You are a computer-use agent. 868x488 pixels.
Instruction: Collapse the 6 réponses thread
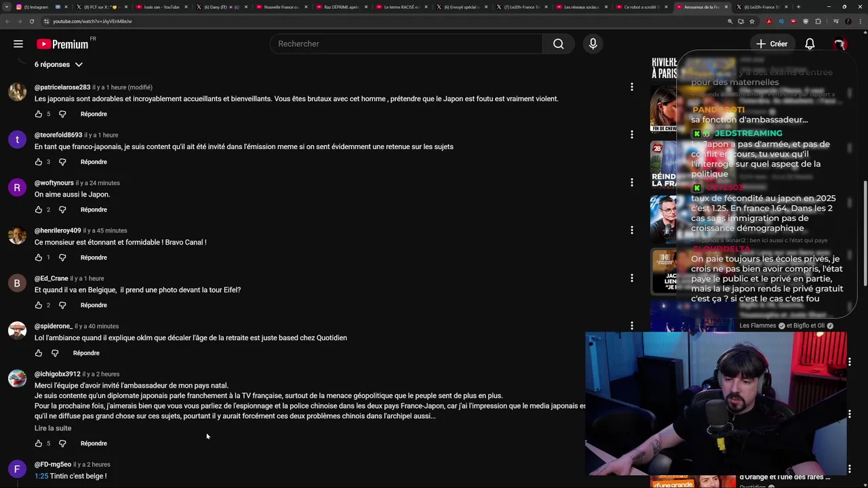pos(58,64)
